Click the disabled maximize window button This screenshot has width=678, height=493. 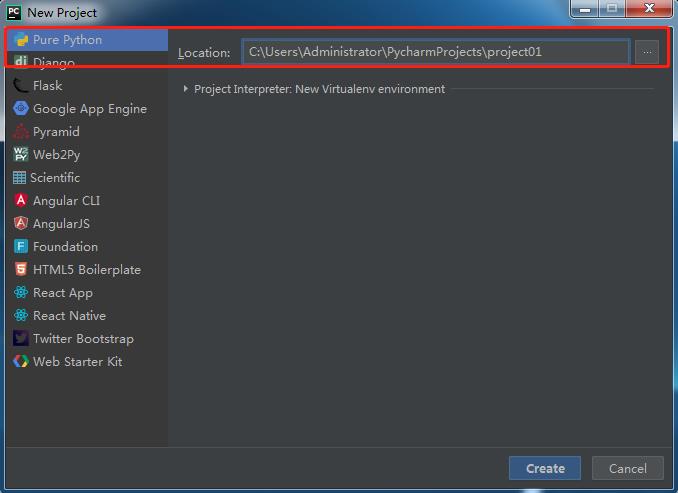[x=612, y=8]
